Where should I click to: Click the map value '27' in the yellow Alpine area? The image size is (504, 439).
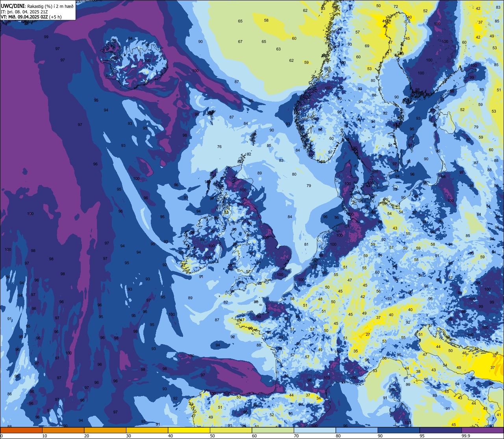click(368, 335)
